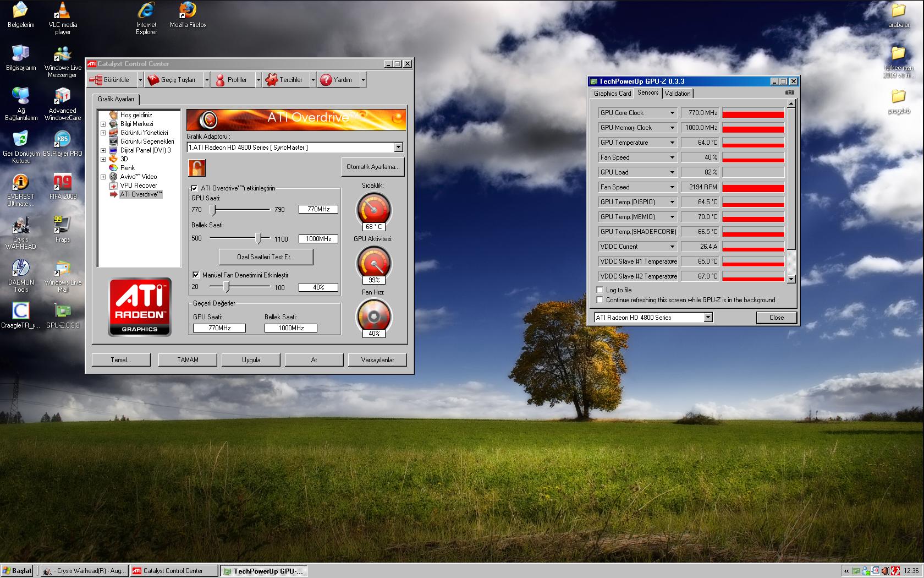The width and height of the screenshot is (924, 578).
Task: Open Geri Dönüşüm Kutusu recycle bin
Action: point(21,147)
